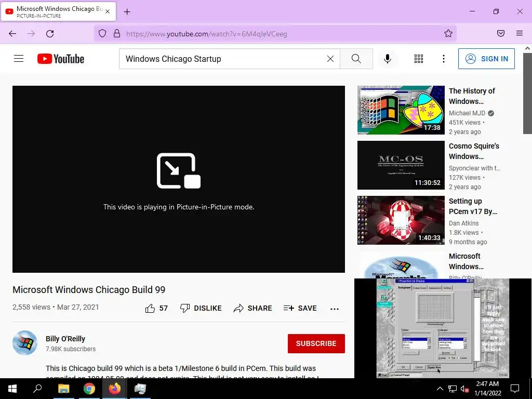The image size is (532, 399).
Task: Like the video with thumbs up
Action: coord(156,308)
